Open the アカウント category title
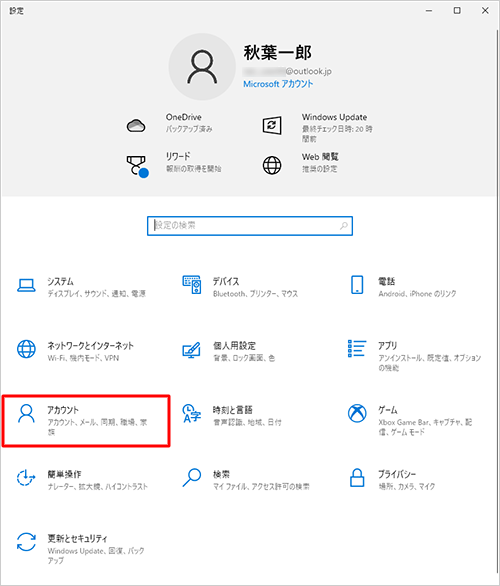Viewport: 500px width, 586px height. click(63, 410)
